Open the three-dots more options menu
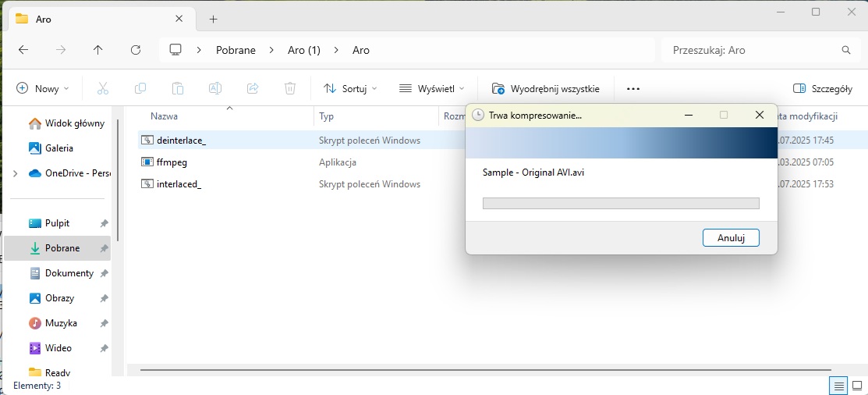 coord(633,88)
